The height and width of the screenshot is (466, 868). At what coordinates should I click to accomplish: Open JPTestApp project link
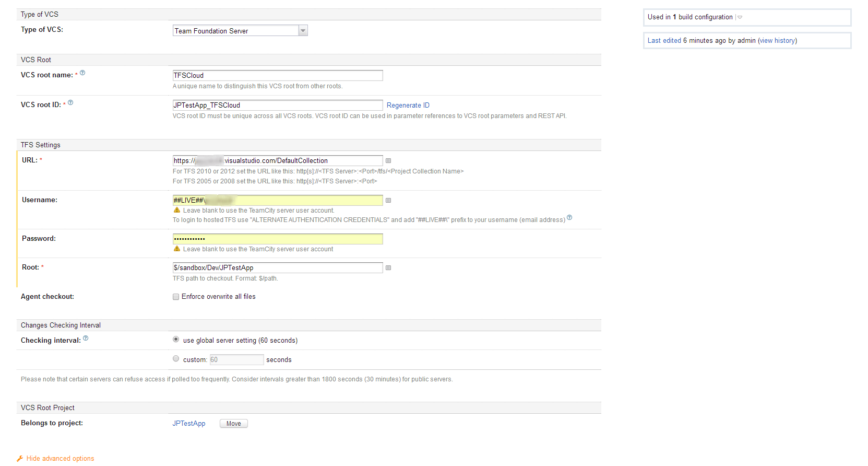click(189, 424)
